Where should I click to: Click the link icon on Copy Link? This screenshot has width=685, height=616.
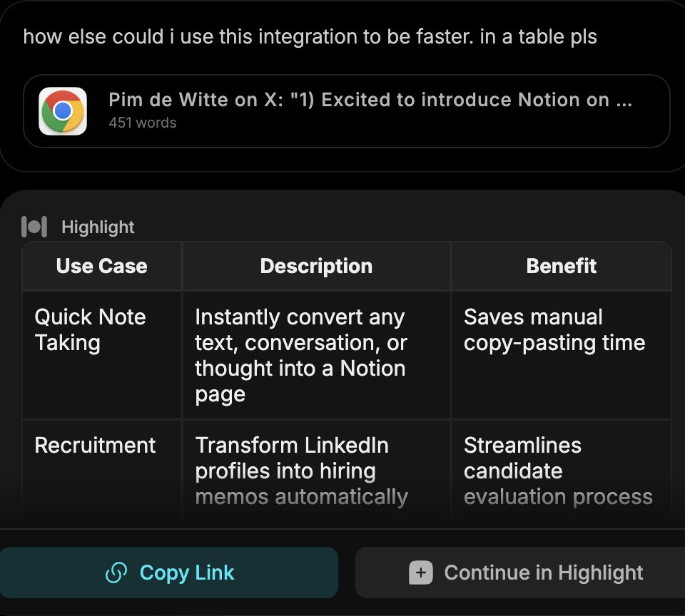(116, 573)
